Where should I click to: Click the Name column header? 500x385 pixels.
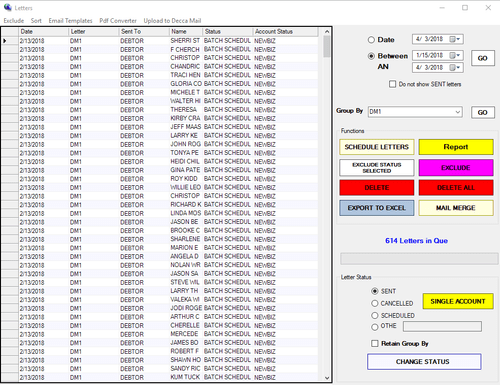coord(186,32)
